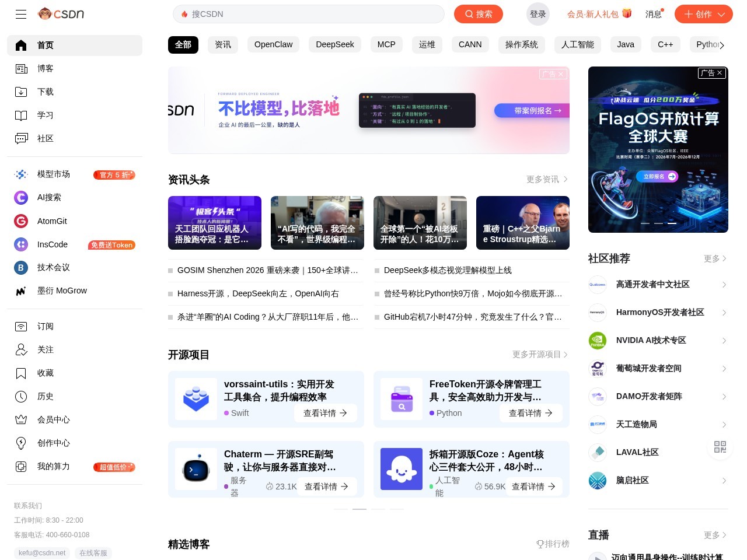The width and height of the screenshot is (747, 560).
Task: Open the 关注 follow icon
Action: tap(21, 349)
